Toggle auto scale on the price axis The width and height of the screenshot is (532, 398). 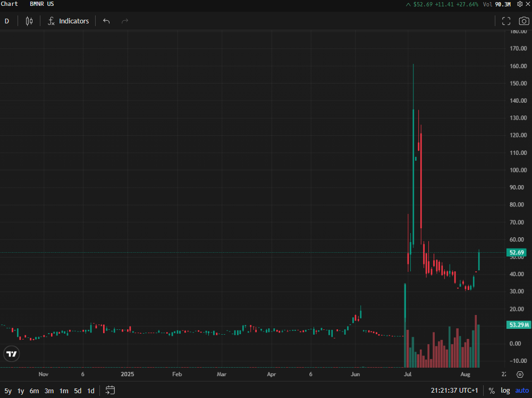pos(522,391)
